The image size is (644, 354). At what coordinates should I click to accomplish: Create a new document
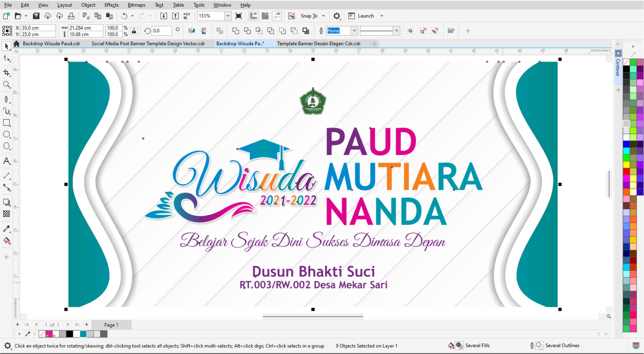coord(6,16)
